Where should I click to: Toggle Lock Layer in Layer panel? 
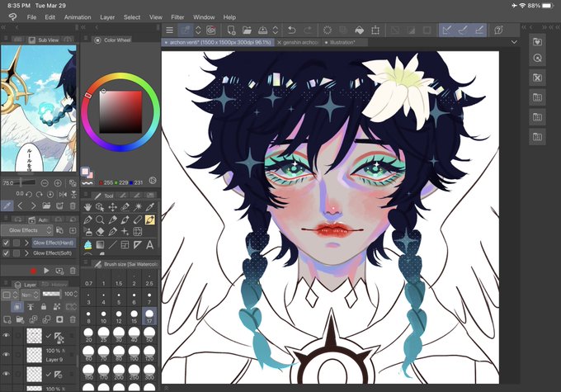click(x=44, y=307)
